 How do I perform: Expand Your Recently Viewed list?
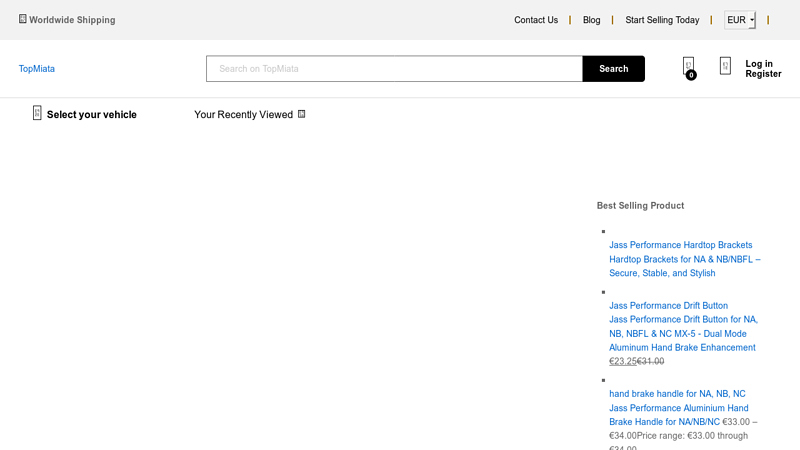click(x=243, y=115)
